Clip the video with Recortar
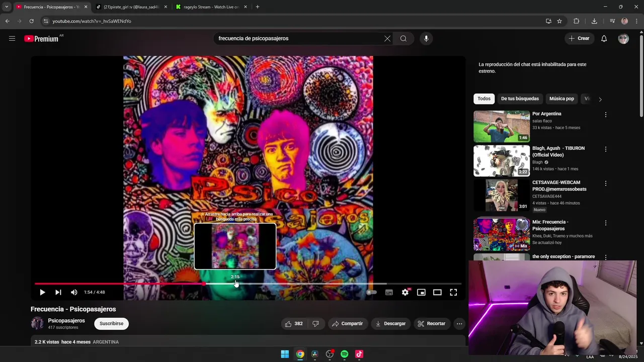Screen dimensions: 644x362 (432, 324)
